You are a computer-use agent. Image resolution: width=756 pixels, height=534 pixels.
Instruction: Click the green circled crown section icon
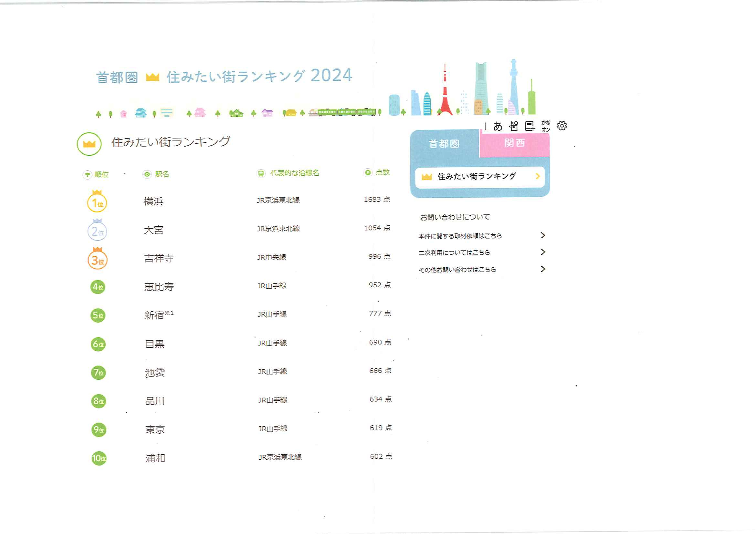(x=89, y=144)
